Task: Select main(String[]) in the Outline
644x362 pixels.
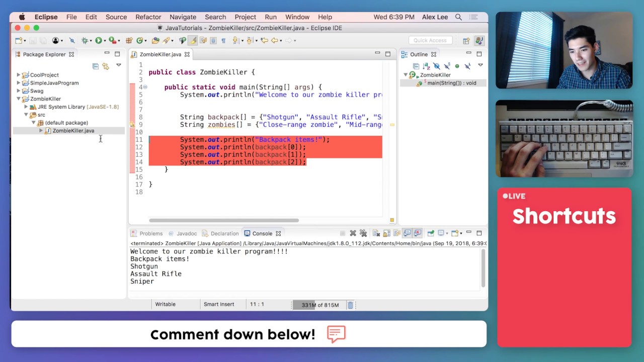Action: point(451,83)
